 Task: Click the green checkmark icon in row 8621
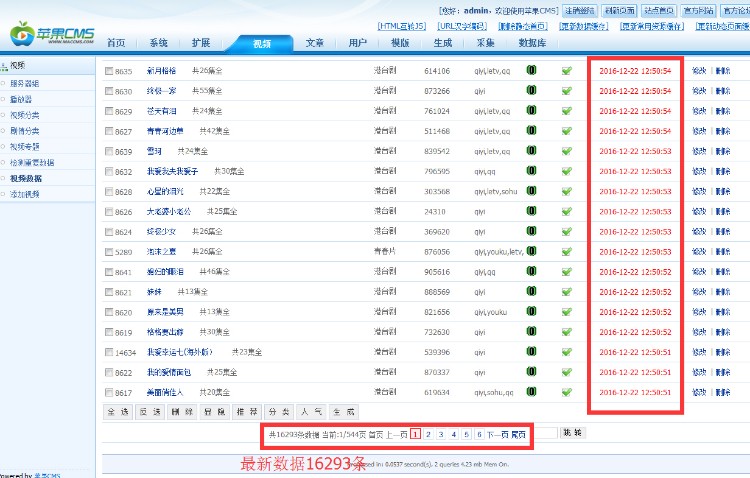click(x=567, y=291)
